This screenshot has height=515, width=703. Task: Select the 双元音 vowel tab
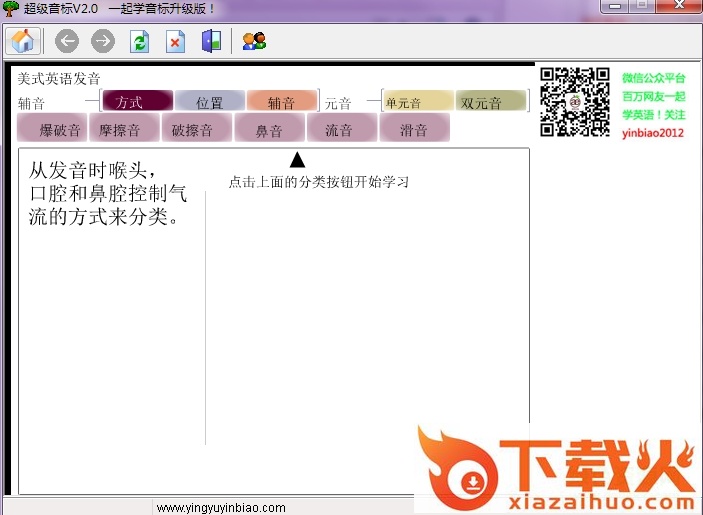[490, 101]
